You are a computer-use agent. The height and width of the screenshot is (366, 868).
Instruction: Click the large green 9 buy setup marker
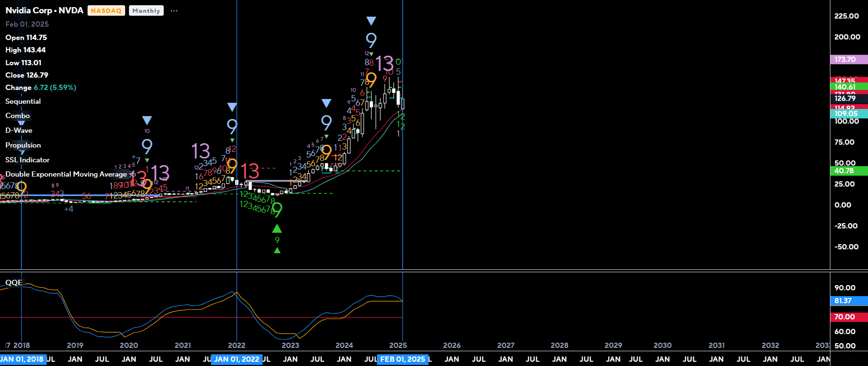(x=276, y=209)
